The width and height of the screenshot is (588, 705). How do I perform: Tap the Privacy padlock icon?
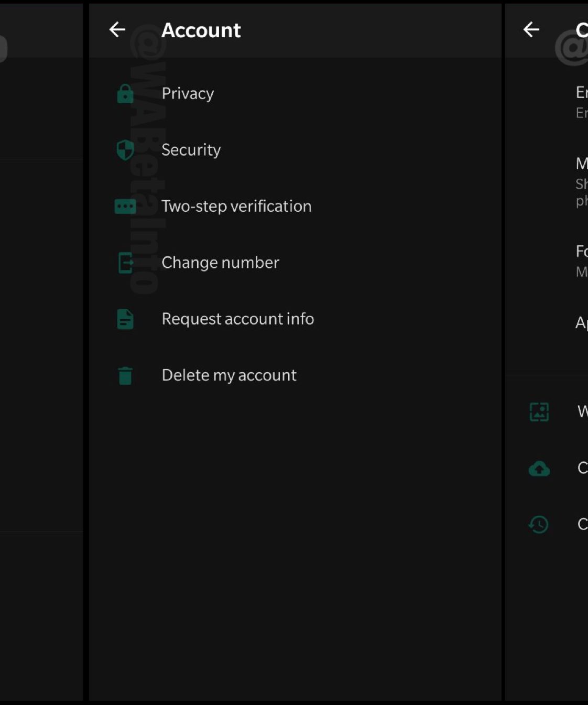[125, 94]
